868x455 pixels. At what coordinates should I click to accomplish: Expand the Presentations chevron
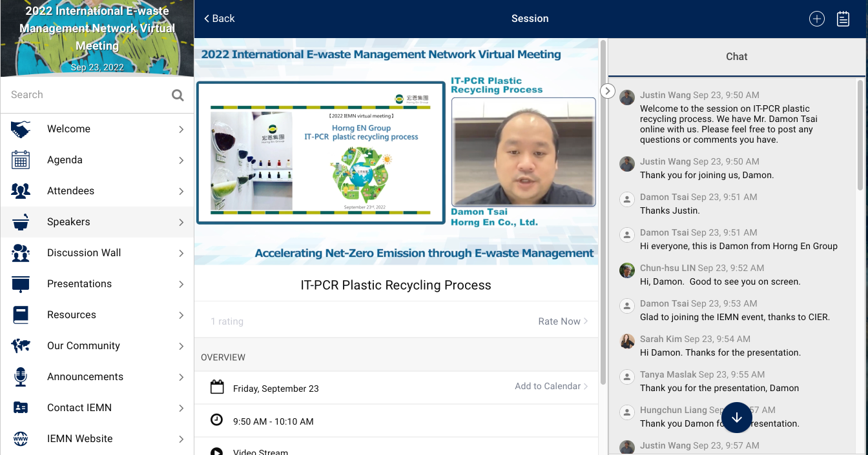point(181,285)
